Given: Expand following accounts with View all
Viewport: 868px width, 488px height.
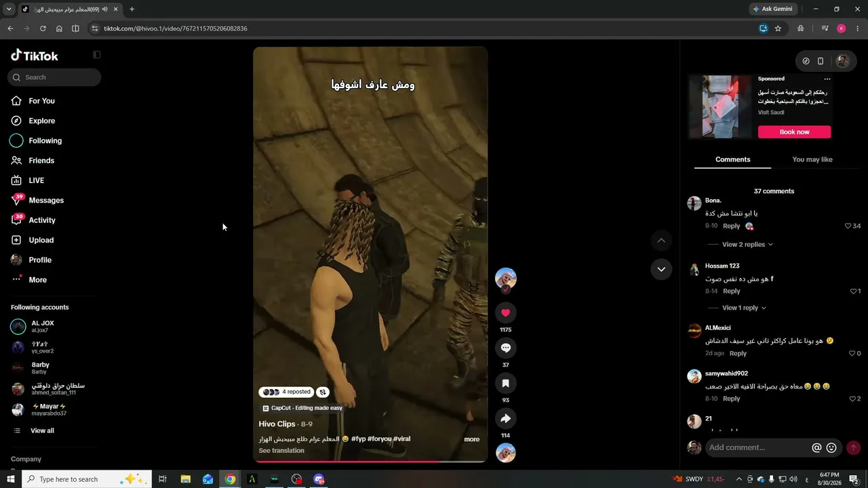Looking at the screenshot, I should (x=42, y=431).
